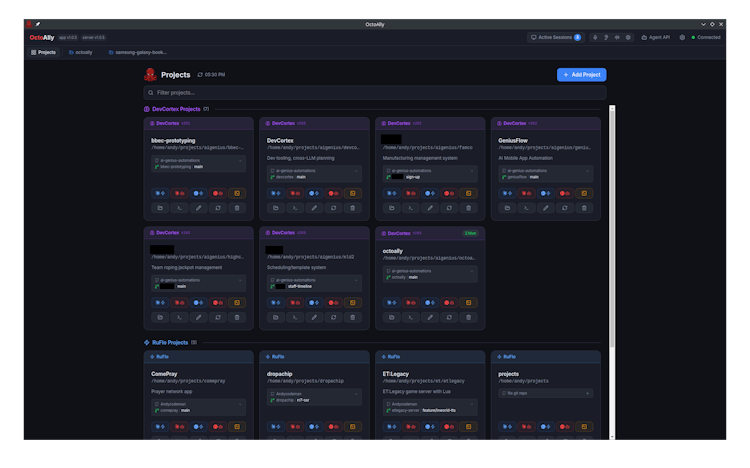Click sync icon on the octoally card

tap(450, 317)
